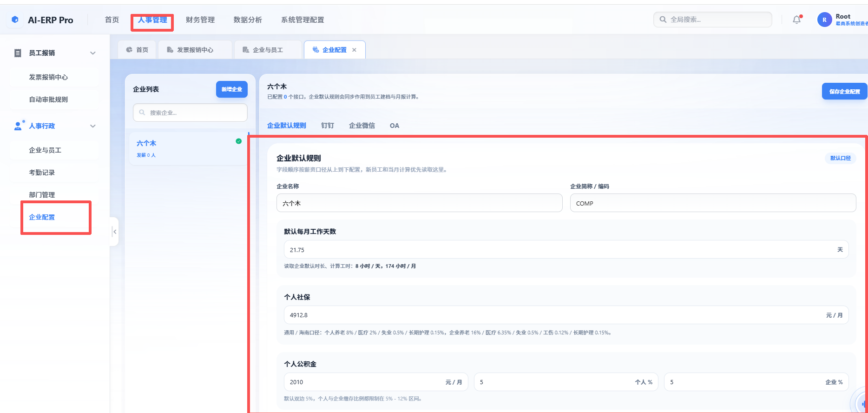
Task: Click the 默认口径 badge
Action: pos(841,158)
